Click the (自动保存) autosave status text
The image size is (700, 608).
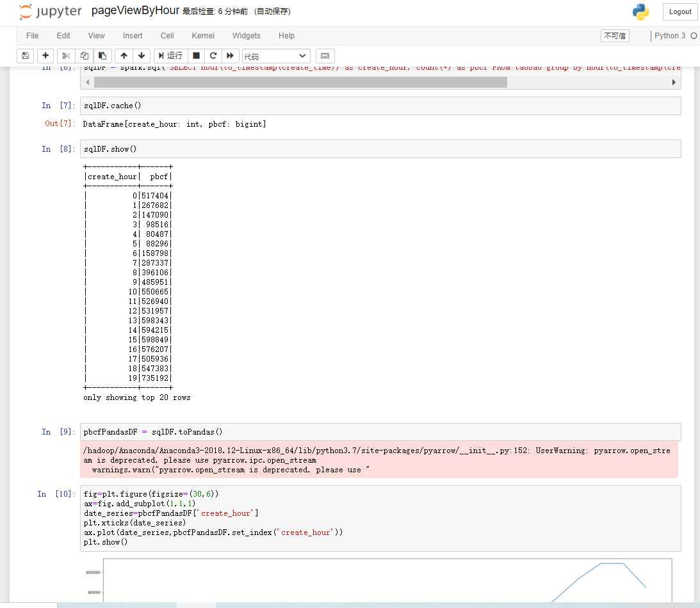coord(272,12)
